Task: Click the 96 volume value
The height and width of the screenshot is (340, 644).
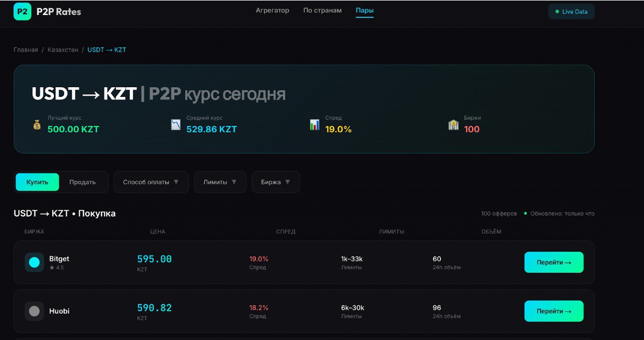Action: click(x=437, y=308)
